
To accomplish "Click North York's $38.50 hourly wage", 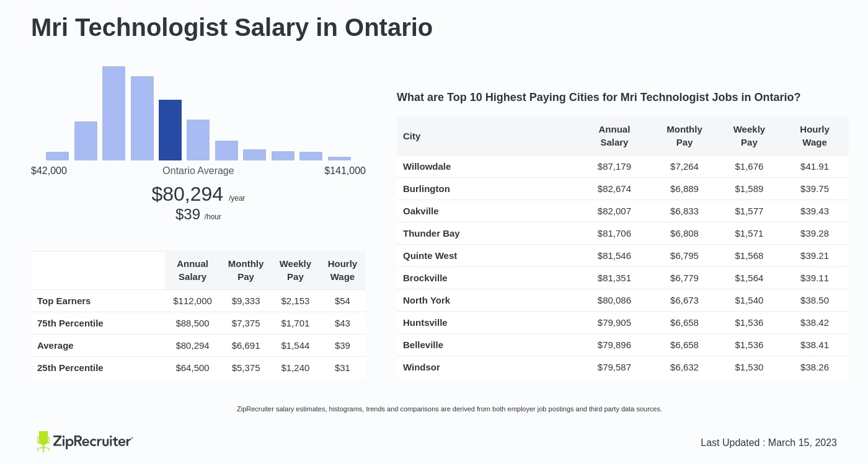I will 815,300.
